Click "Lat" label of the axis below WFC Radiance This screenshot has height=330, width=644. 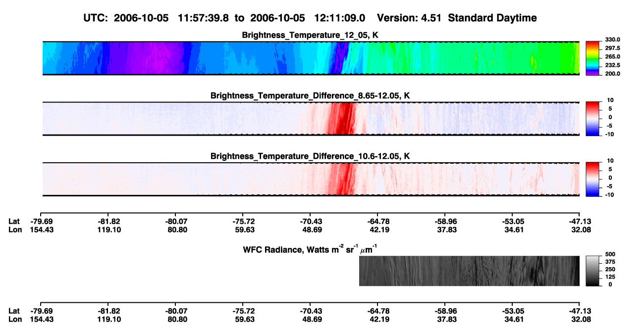coord(14,311)
